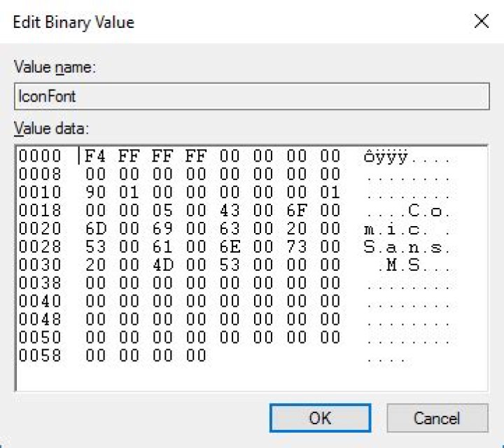Click ASCII text 'm.i.c. .' column entry
Viewport: 504px width, 448px height.
pyautogui.click(x=407, y=230)
